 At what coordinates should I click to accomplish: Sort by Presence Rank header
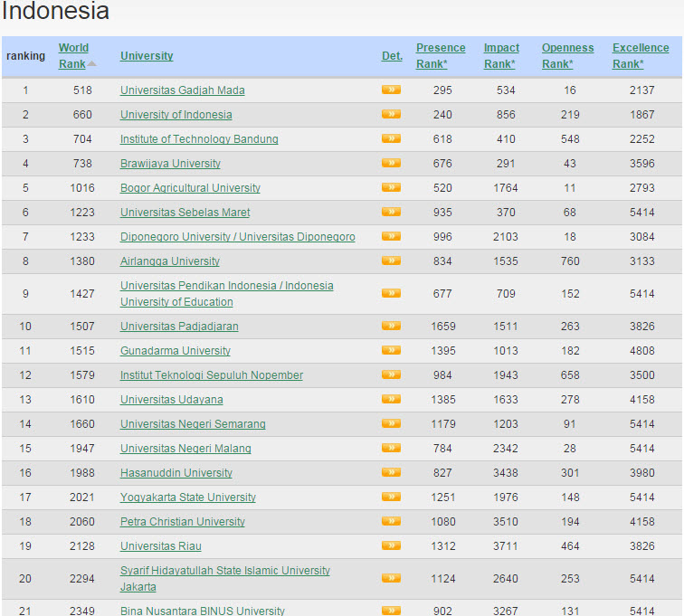coord(440,56)
